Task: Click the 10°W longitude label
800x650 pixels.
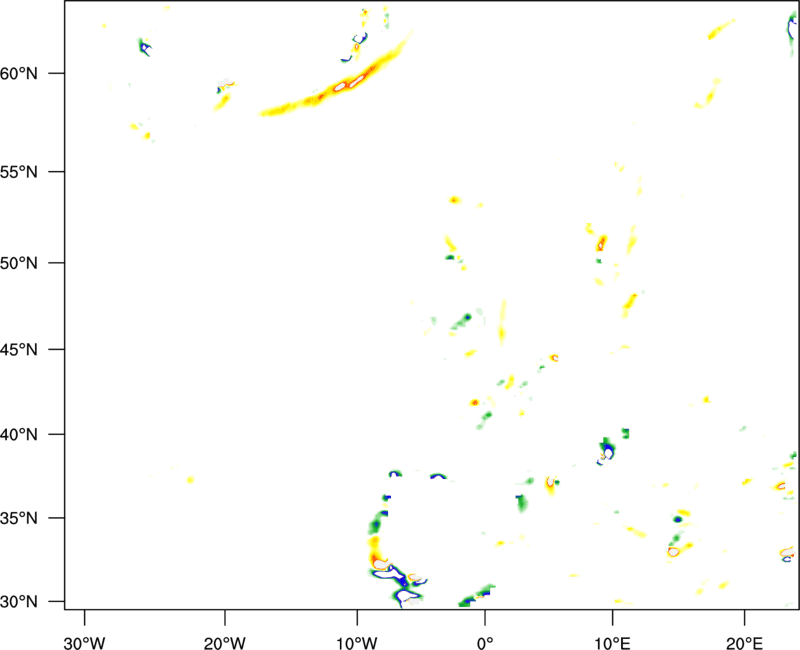Action: (357, 643)
